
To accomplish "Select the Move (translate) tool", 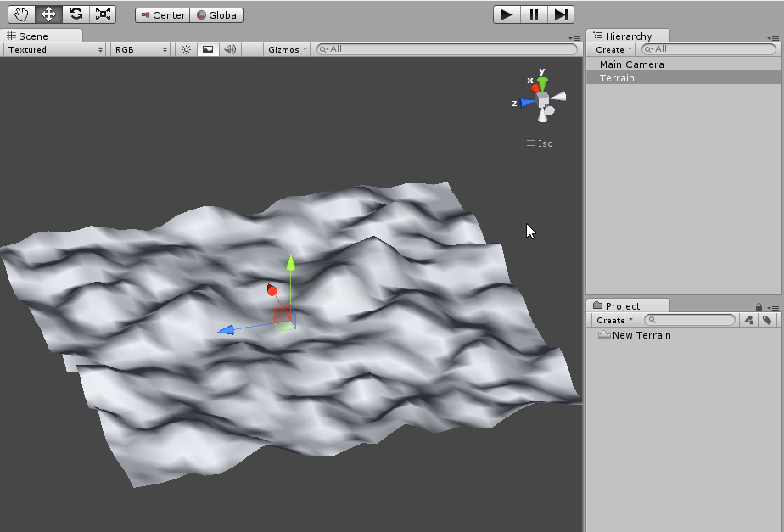I will 49,14.
